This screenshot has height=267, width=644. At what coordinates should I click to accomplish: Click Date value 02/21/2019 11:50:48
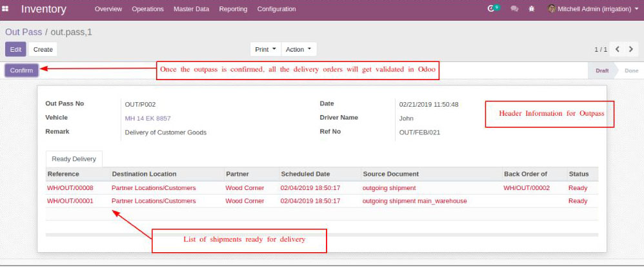pos(428,105)
